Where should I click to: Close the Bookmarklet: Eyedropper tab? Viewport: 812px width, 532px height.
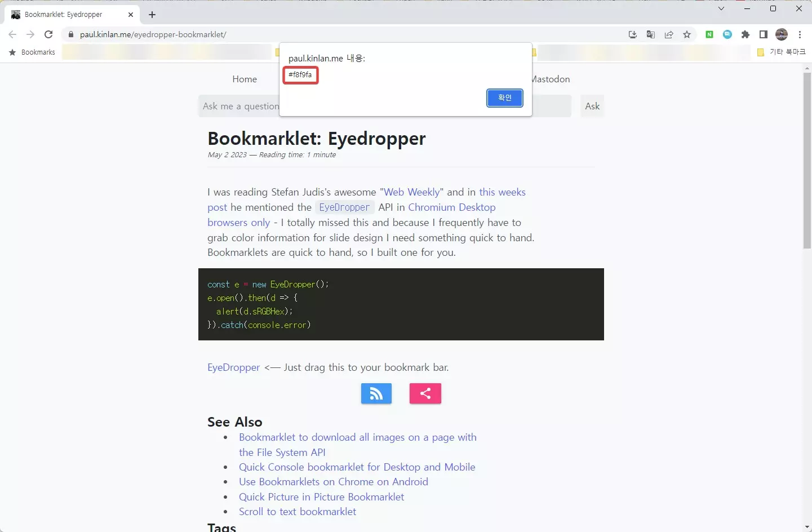(131, 15)
